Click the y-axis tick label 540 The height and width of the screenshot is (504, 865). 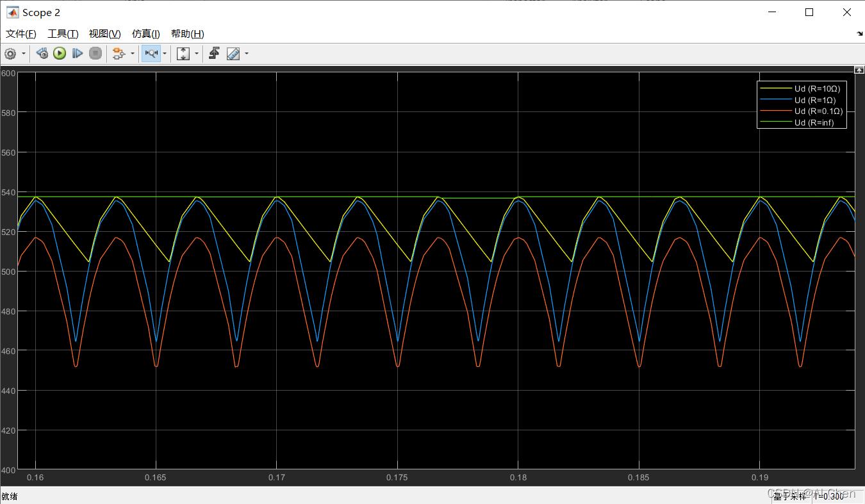[8, 192]
